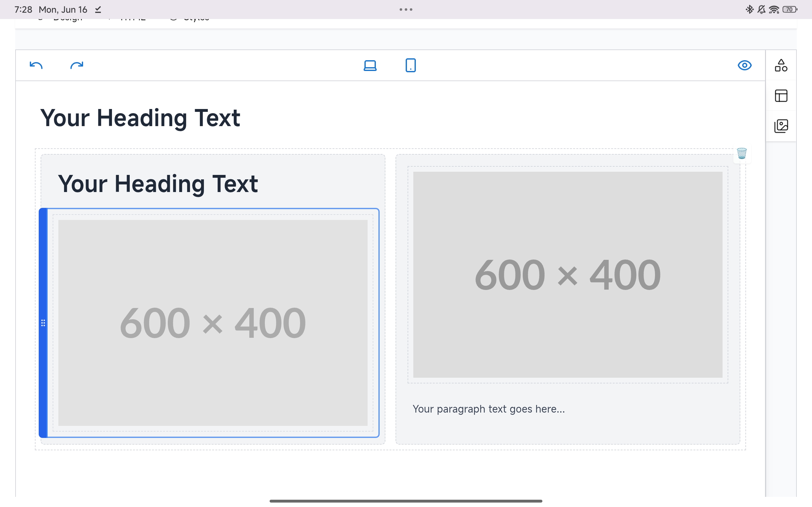Image resolution: width=812 pixels, height=507 pixels.
Task: Select the right 600 × 400 image placeholder
Action: pyautogui.click(x=567, y=275)
